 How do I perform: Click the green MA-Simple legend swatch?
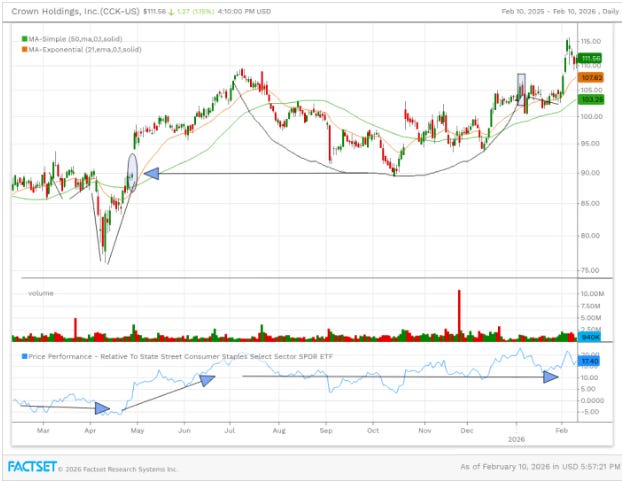pyautogui.click(x=24, y=39)
